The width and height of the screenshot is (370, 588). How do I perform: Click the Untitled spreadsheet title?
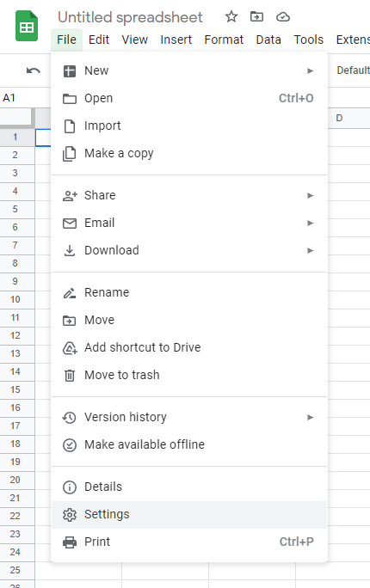coord(130,17)
